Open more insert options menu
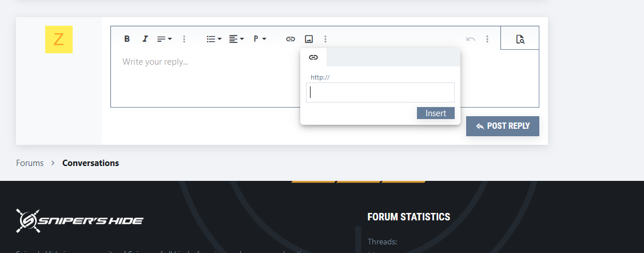The image size is (644, 253). (x=325, y=39)
